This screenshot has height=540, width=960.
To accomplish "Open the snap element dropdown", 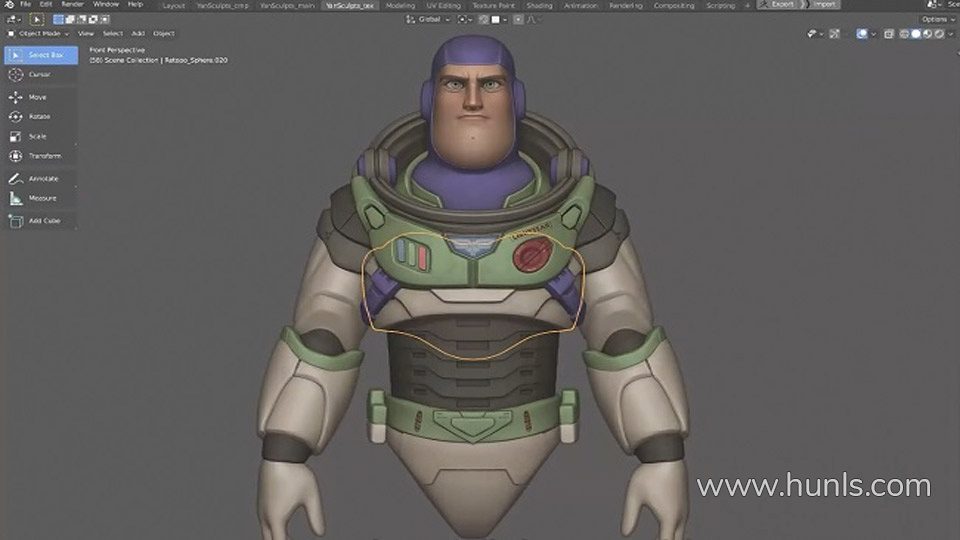I will pyautogui.click(x=499, y=20).
